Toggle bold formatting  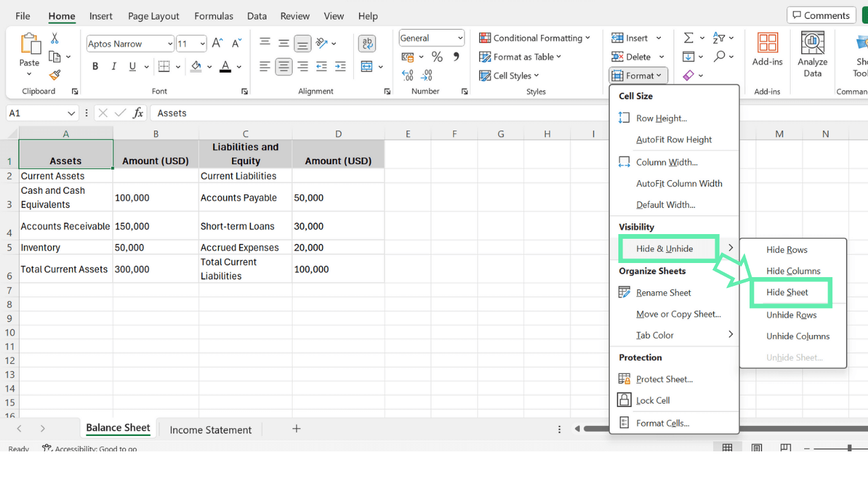[x=95, y=66]
